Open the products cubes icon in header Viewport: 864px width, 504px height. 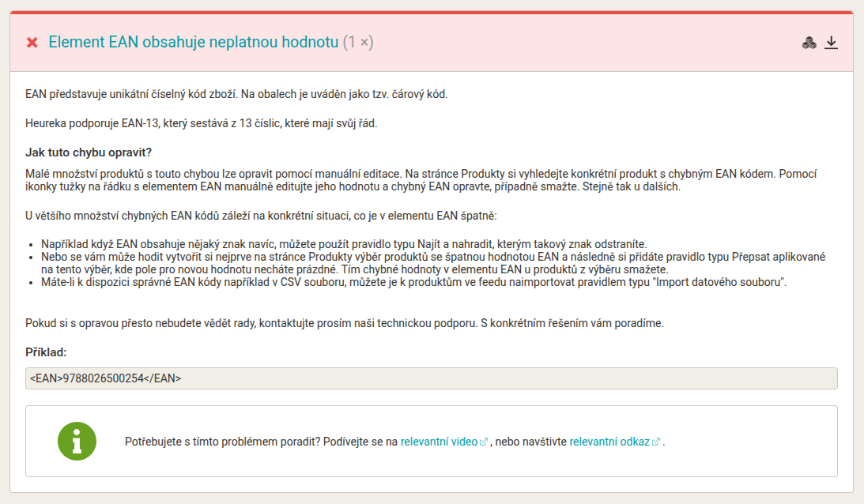[809, 43]
